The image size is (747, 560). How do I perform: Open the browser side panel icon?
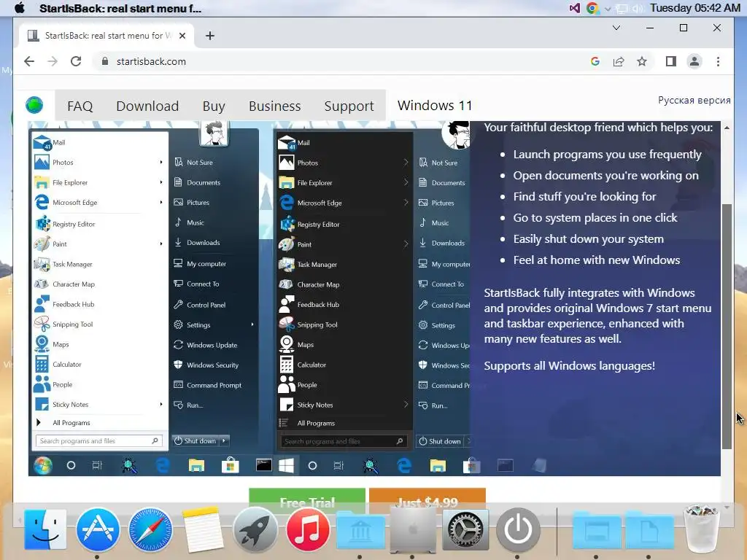tap(671, 61)
